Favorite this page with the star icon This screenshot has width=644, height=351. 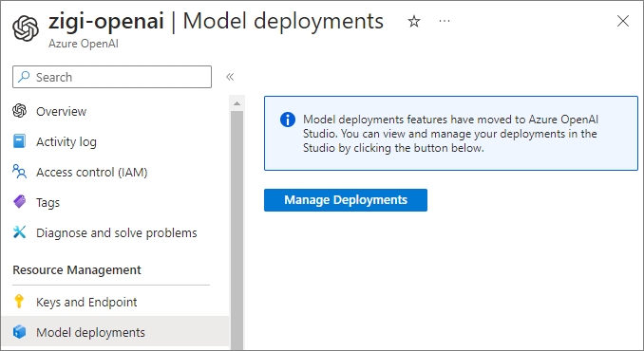(413, 21)
